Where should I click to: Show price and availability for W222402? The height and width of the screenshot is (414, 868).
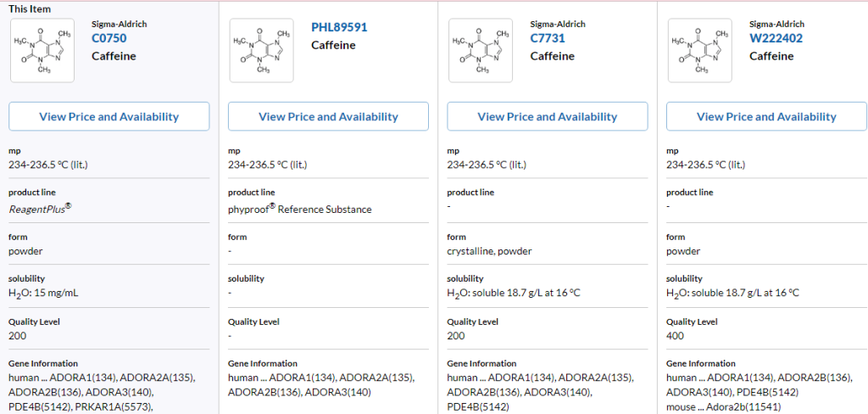click(x=766, y=116)
